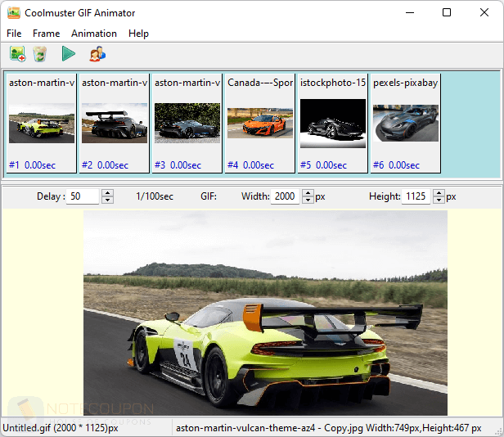Click the Width value field
The image size is (504, 437).
click(x=286, y=196)
